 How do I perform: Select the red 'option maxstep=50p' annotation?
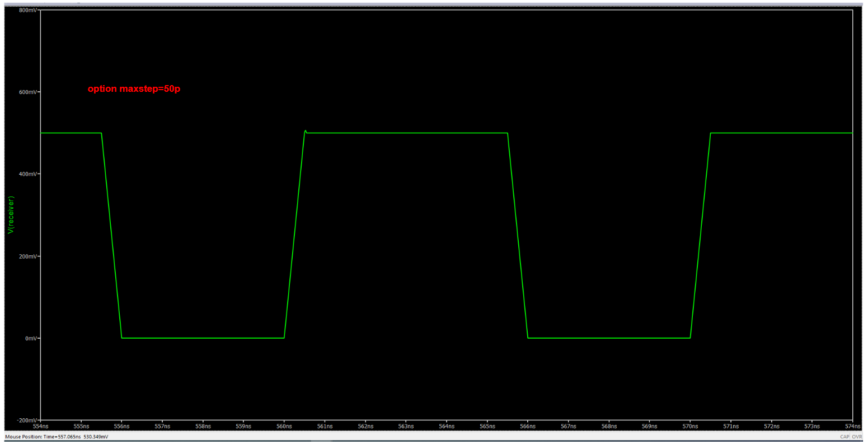134,89
